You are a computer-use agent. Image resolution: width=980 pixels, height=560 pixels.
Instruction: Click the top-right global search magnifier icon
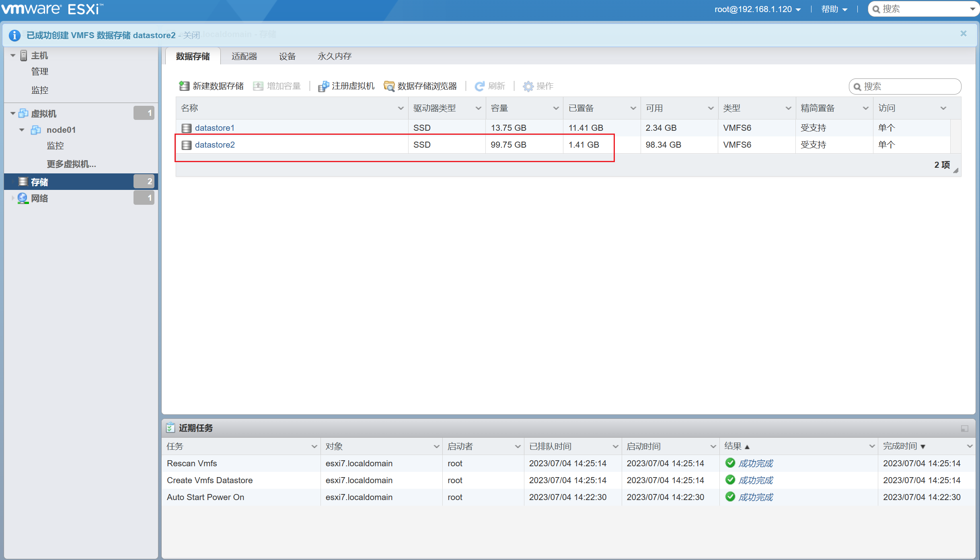click(876, 9)
